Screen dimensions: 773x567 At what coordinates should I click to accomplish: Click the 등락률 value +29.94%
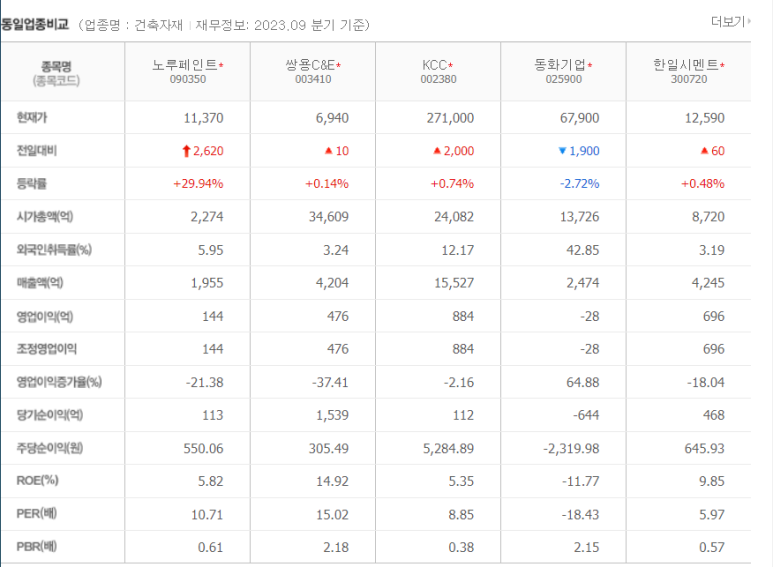[198, 184]
